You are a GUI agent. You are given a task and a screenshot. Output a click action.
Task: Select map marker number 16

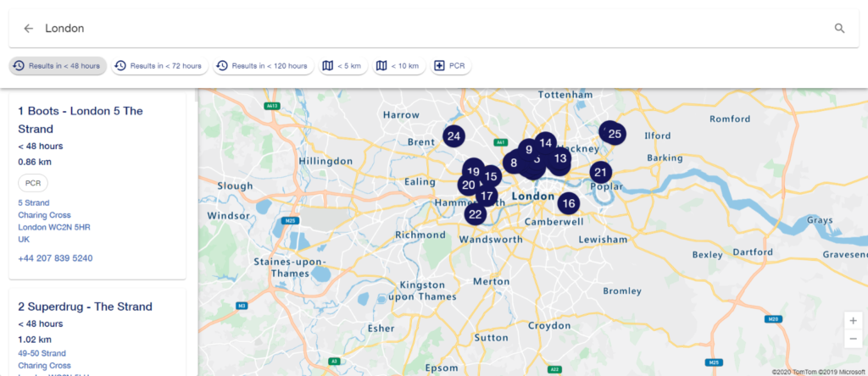click(x=569, y=203)
